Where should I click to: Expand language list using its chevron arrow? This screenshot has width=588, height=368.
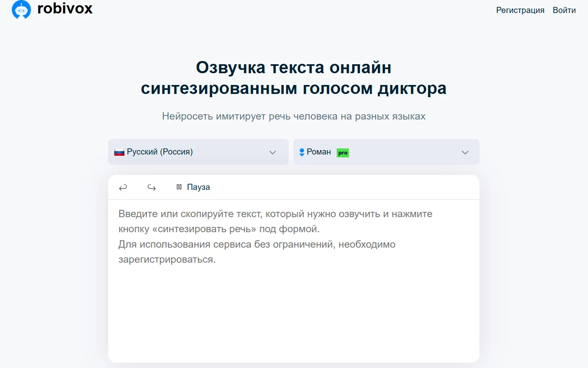[x=272, y=152]
